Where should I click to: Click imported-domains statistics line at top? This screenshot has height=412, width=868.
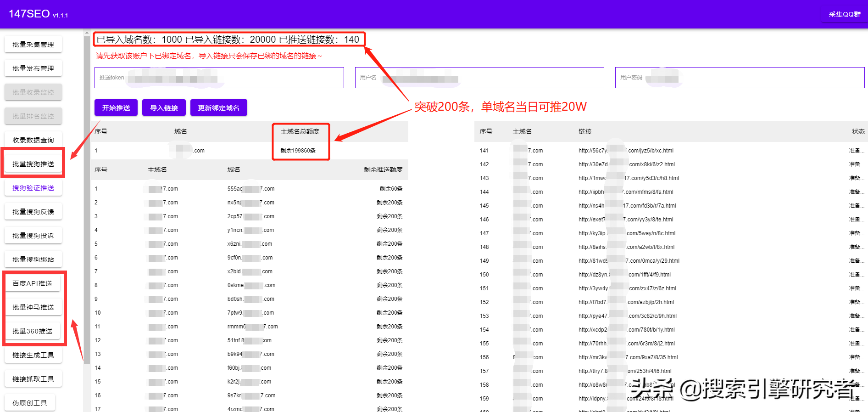pos(228,40)
